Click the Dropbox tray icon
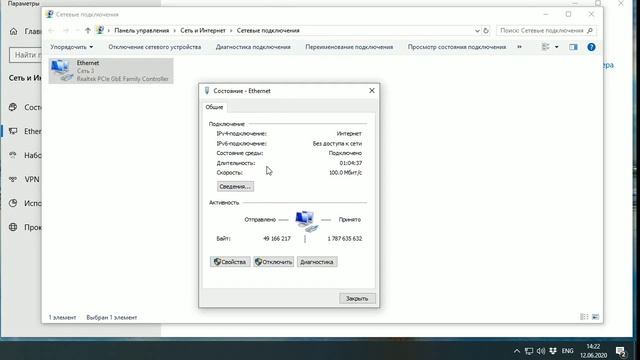 point(553,351)
